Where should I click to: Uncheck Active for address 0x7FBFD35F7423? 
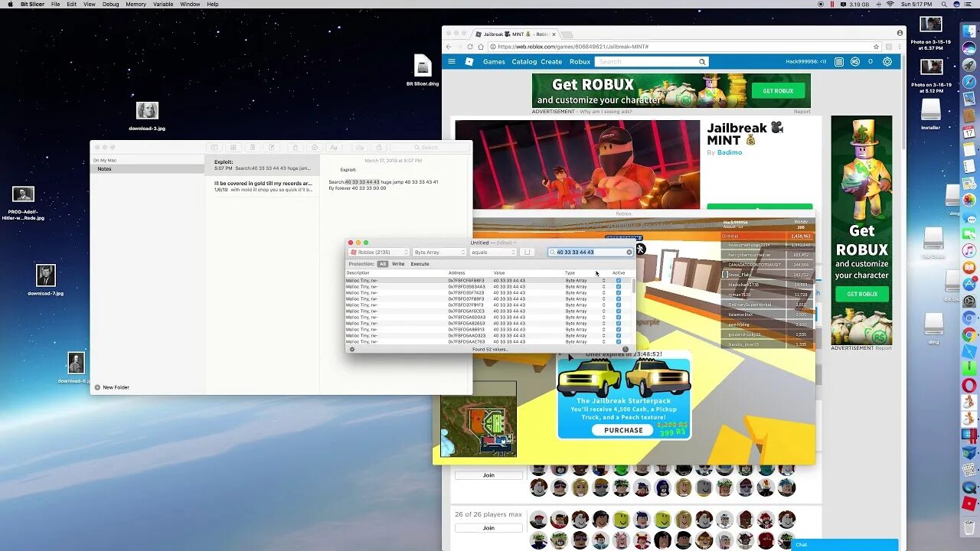click(619, 293)
